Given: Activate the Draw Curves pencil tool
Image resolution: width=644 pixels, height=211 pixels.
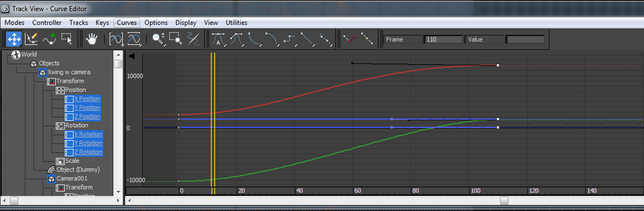Looking at the screenshot, I should [x=31, y=39].
